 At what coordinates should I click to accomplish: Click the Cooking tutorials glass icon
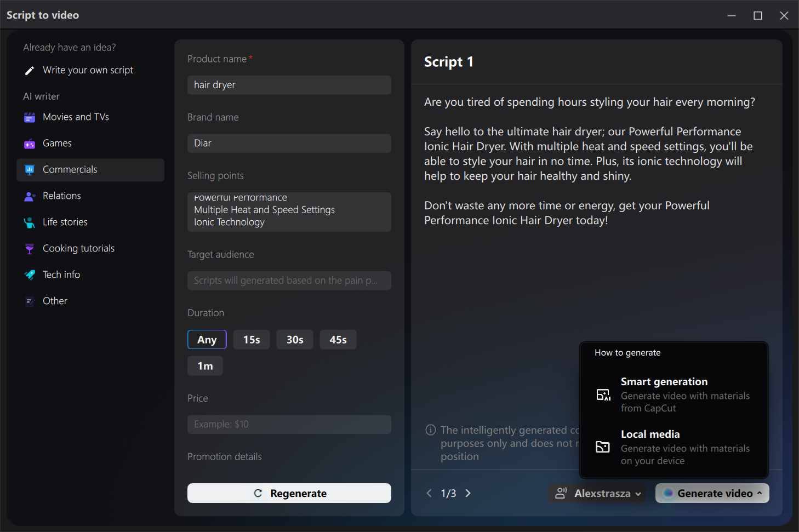(x=29, y=248)
